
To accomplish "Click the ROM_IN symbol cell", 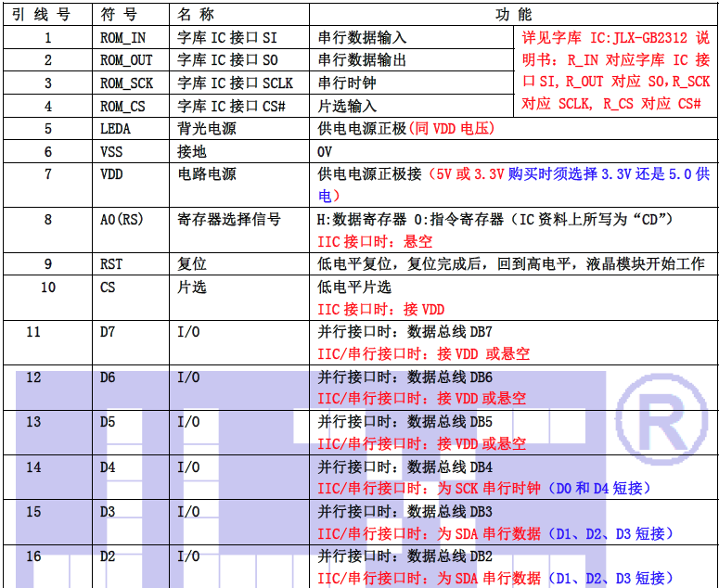I will (x=122, y=38).
